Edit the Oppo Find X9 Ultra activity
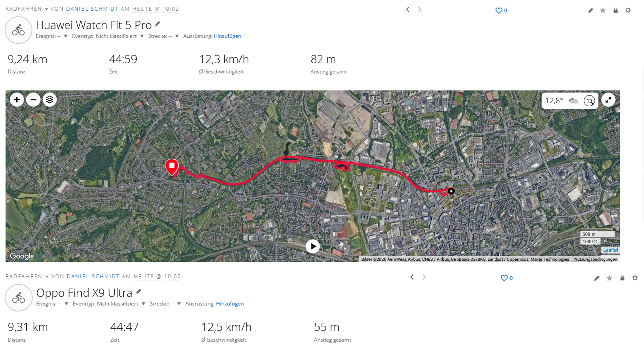Screen dimensions: 644x362 pos(597,278)
